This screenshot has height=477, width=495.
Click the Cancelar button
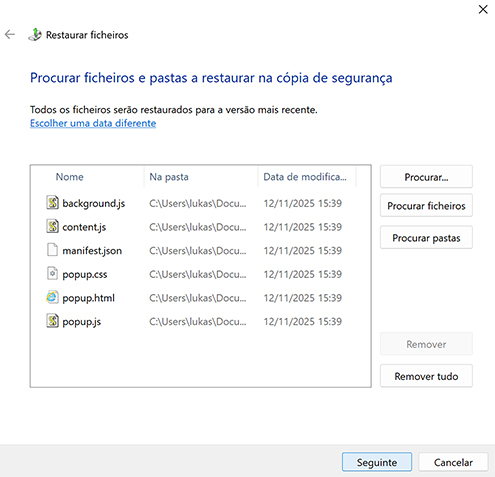453,462
